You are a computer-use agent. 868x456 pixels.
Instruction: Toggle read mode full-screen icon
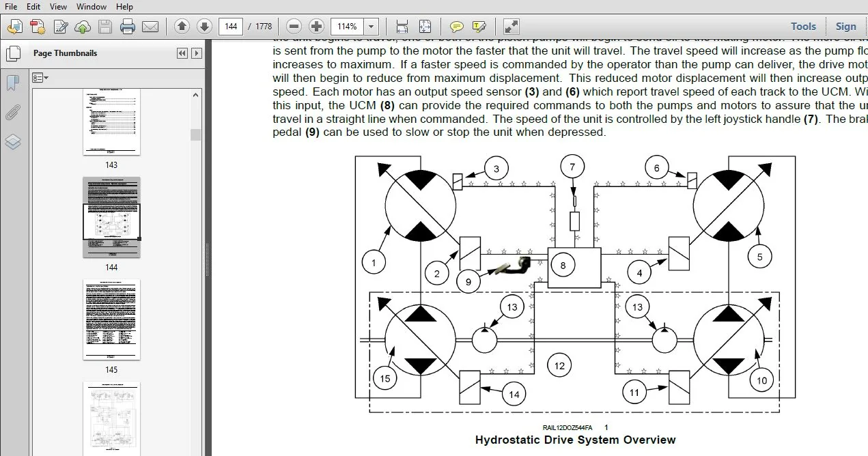coord(511,27)
